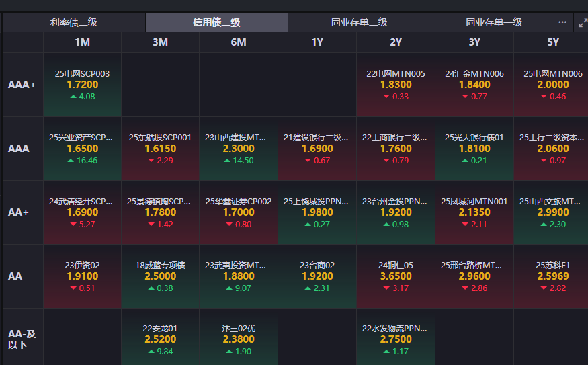Image resolution: width=588 pixels, height=365 pixels.
Task: Open the 25邢台路桥MT bond cell
Action: pyautogui.click(x=474, y=276)
